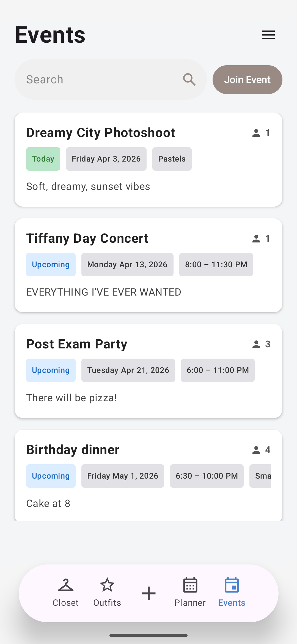Tap the search magnifier icon
The height and width of the screenshot is (644, 297).
click(189, 80)
